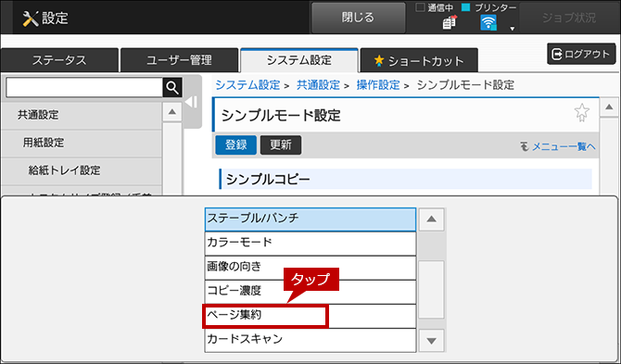This screenshot has height=364, width=621.
Task: Click the 共通設定 breadcrumb link
Action: tap(319, 84)
